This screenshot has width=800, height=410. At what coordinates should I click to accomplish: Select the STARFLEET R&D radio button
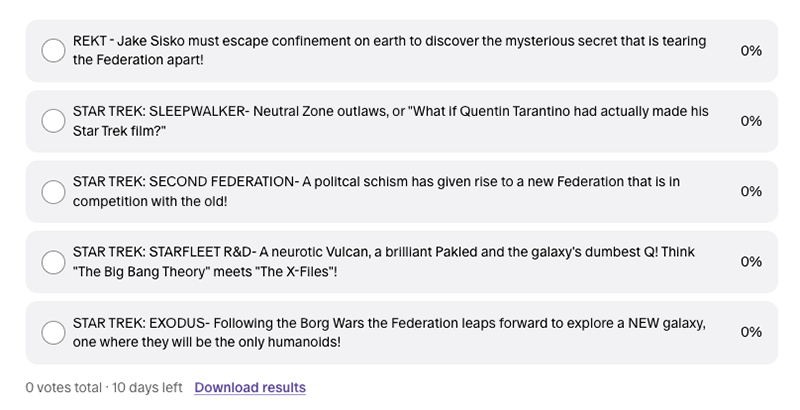pyautogui.click(x=53, y=262)
